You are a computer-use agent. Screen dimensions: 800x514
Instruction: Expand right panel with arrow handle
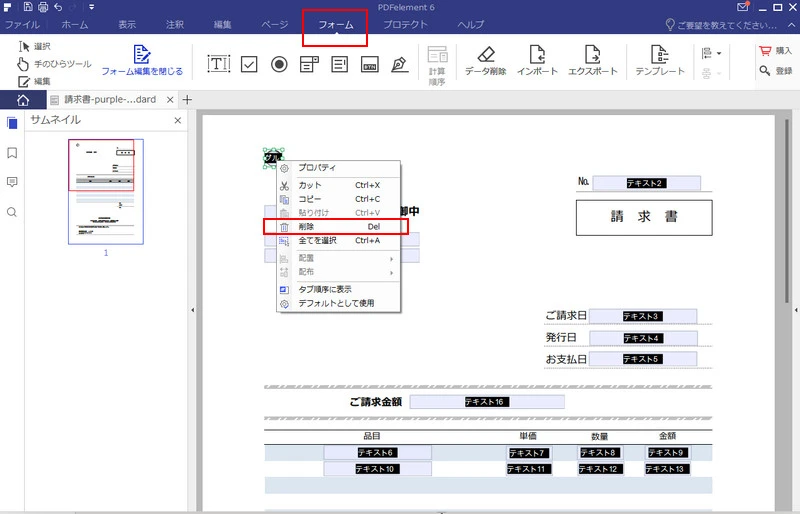coord(796,310)
